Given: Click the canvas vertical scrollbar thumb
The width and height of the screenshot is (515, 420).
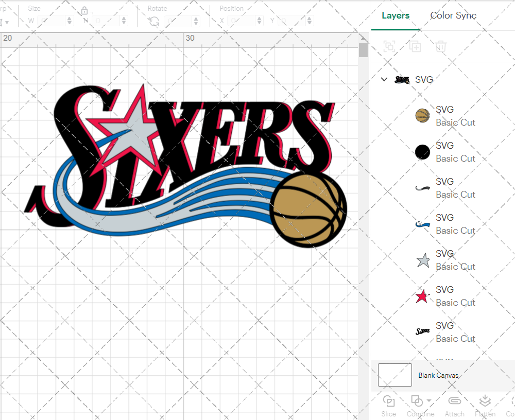Looking at the screenshot, I should tap(363, 50).
